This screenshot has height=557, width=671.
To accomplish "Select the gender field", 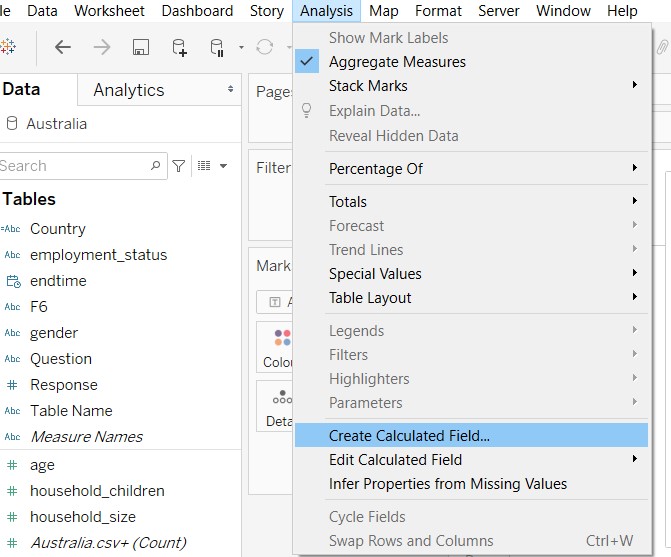I will [x=54, y=333].
